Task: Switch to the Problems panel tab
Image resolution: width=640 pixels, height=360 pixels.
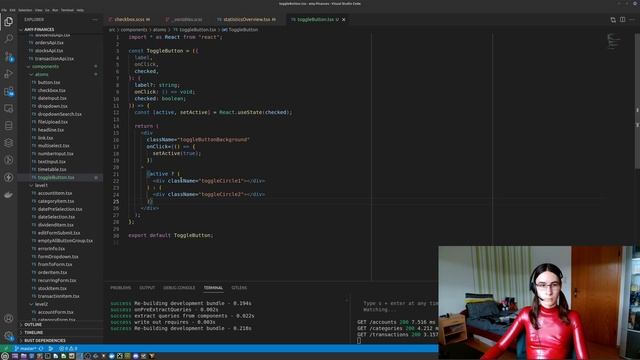Action: (120, 288)
